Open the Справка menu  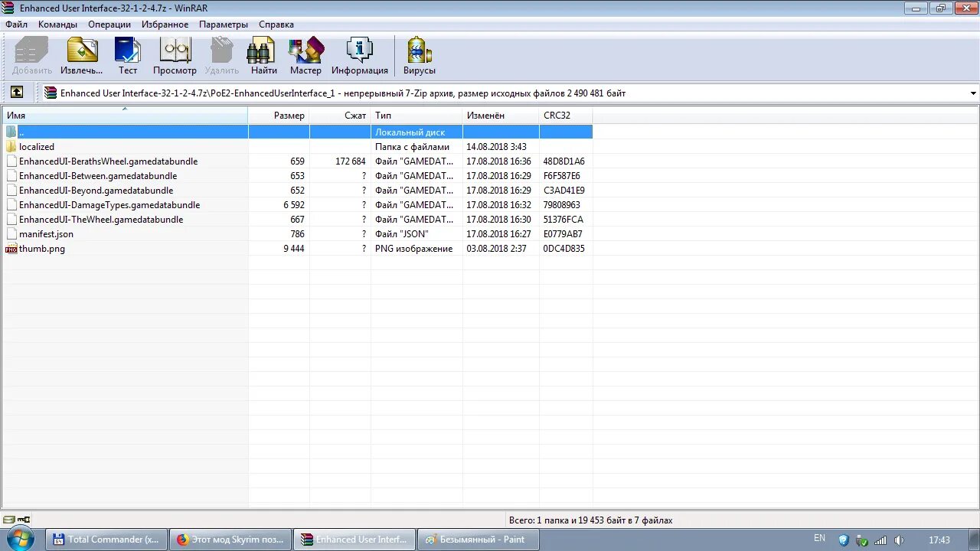pos(276,24)
